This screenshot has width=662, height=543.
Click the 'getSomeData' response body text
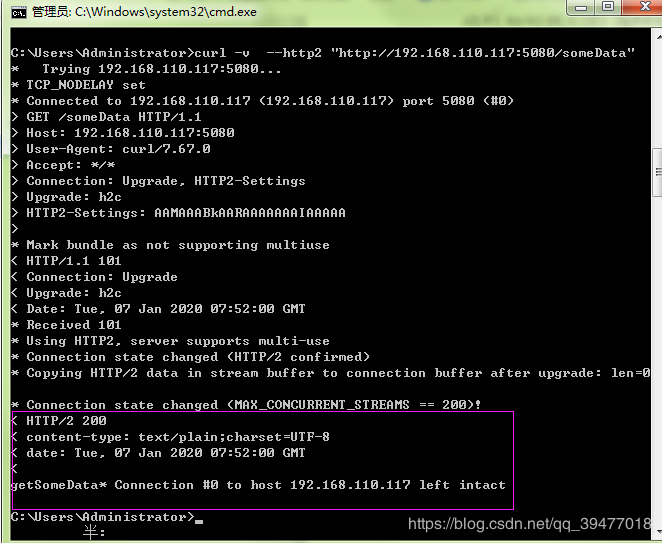pos(54,485)
